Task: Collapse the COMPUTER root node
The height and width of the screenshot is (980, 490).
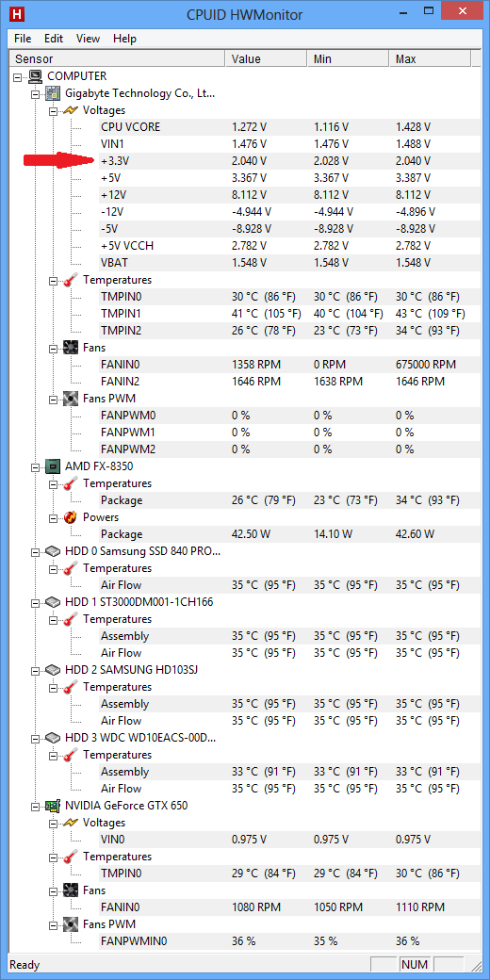Action: pyautogui.click(x=17, y=76)
